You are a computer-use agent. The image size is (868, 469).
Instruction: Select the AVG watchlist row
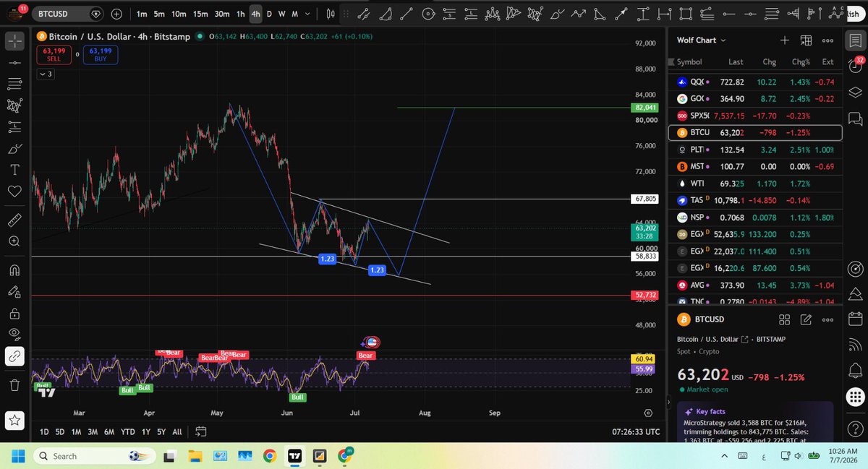[x=755, y=285]
